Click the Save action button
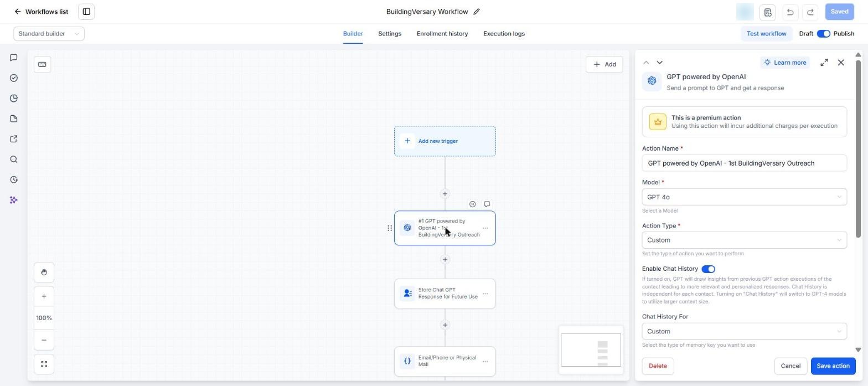The height and width of the screenshot is (386, 868). 833,366
